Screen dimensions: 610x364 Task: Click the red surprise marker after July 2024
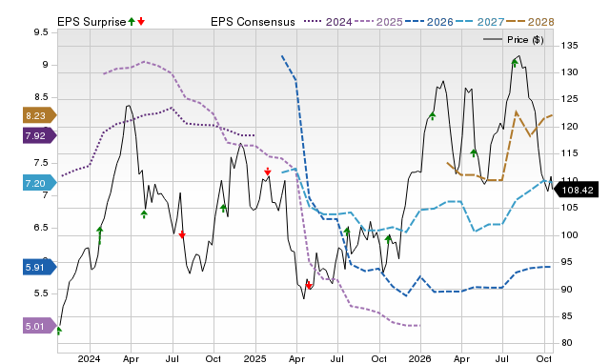[182, 234]
